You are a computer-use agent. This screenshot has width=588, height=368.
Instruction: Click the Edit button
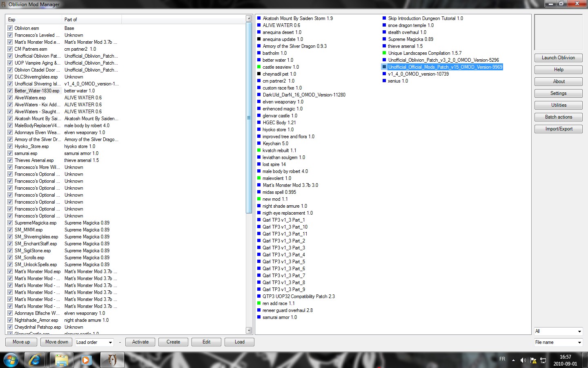point(207,342)
